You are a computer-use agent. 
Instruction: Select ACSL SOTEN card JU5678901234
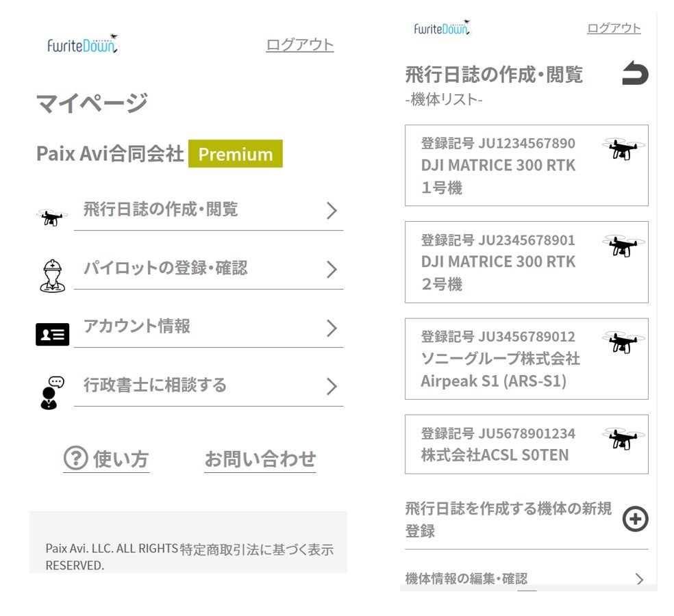pos(527,444)
